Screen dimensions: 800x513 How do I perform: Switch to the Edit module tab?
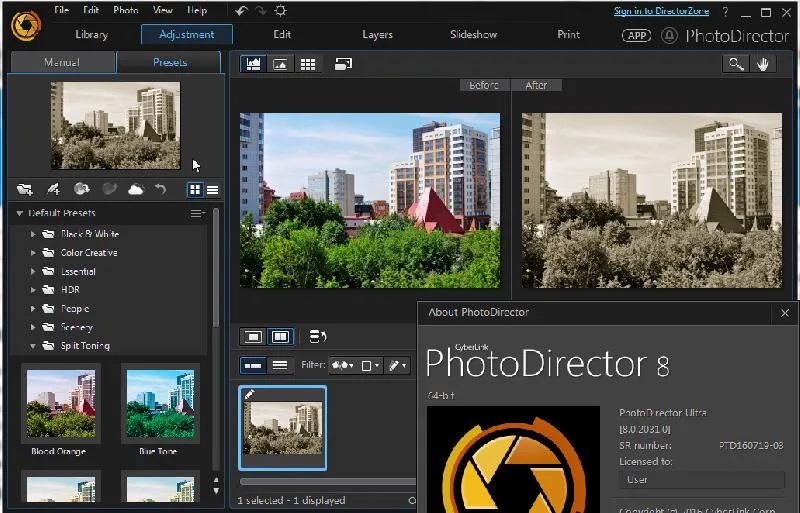[282, 35]
